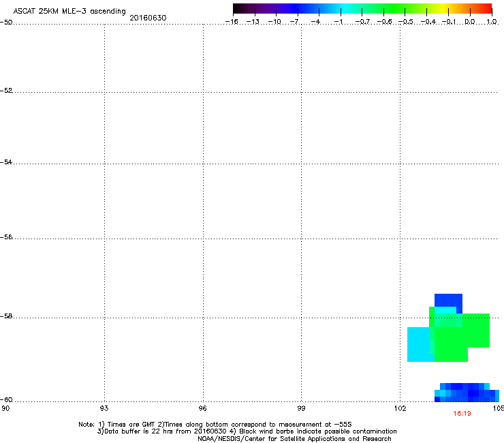Select the 0.0 color bar label
This screenshot has width=504, height=443.
[x=470, y=22]
